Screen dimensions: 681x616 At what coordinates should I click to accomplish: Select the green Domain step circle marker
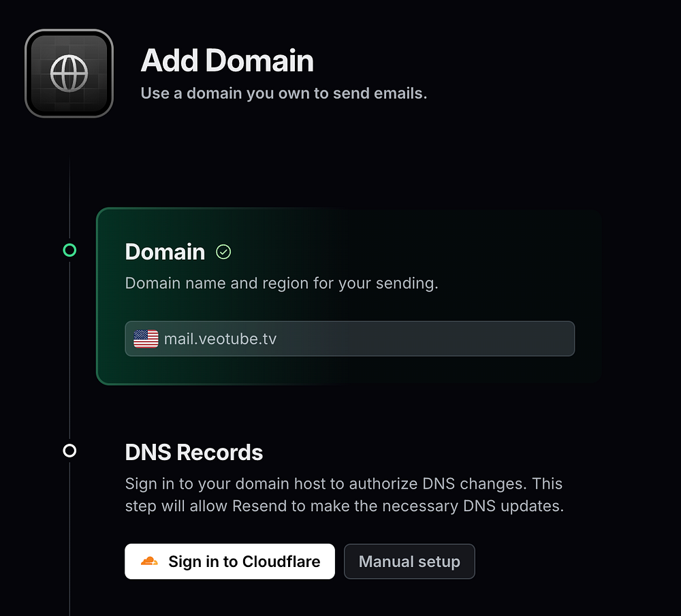coord(69,250)
